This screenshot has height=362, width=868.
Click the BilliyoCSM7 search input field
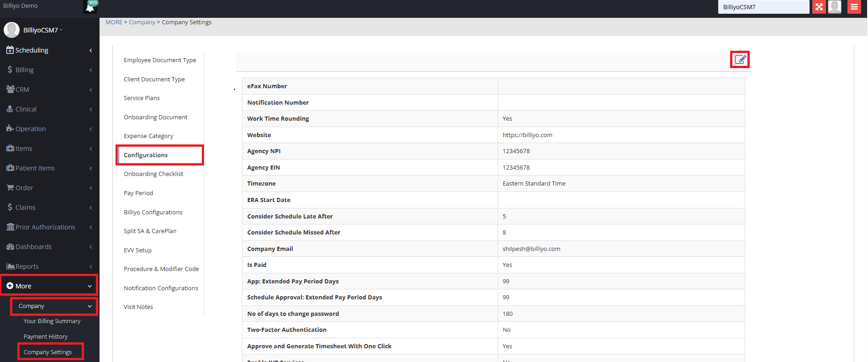(x=763, y=7)
